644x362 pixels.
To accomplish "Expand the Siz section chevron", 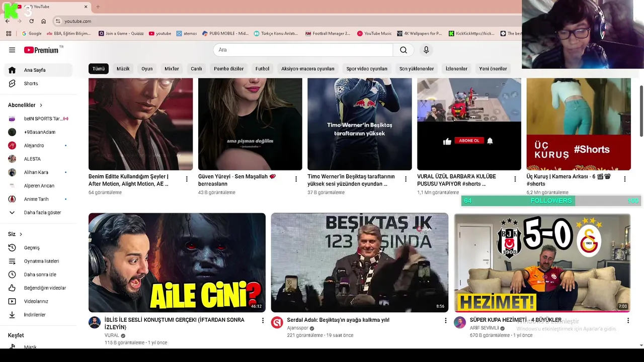I will tap(21, 234).
